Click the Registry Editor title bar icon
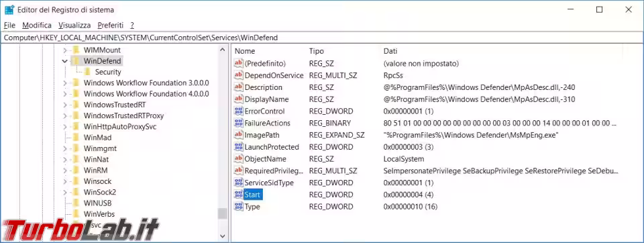 [x=9, y=9]
